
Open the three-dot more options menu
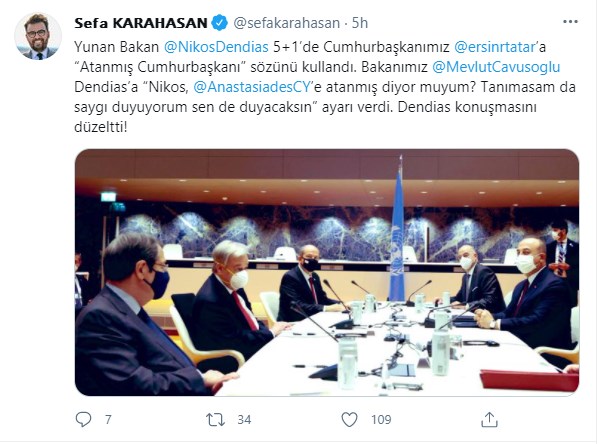click(570, 22)
